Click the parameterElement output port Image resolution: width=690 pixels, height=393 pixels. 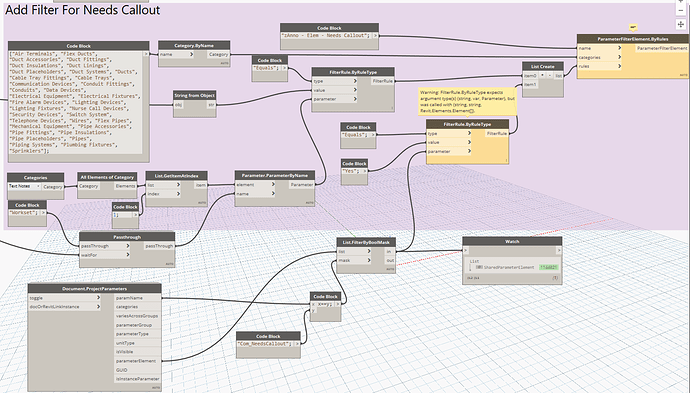(136, 361)
